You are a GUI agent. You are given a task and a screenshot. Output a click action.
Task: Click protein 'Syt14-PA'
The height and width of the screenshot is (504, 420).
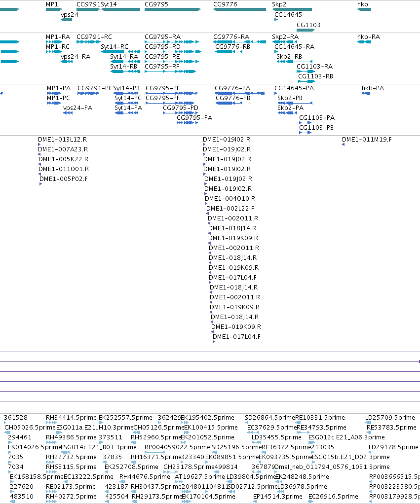coord(128,108)
